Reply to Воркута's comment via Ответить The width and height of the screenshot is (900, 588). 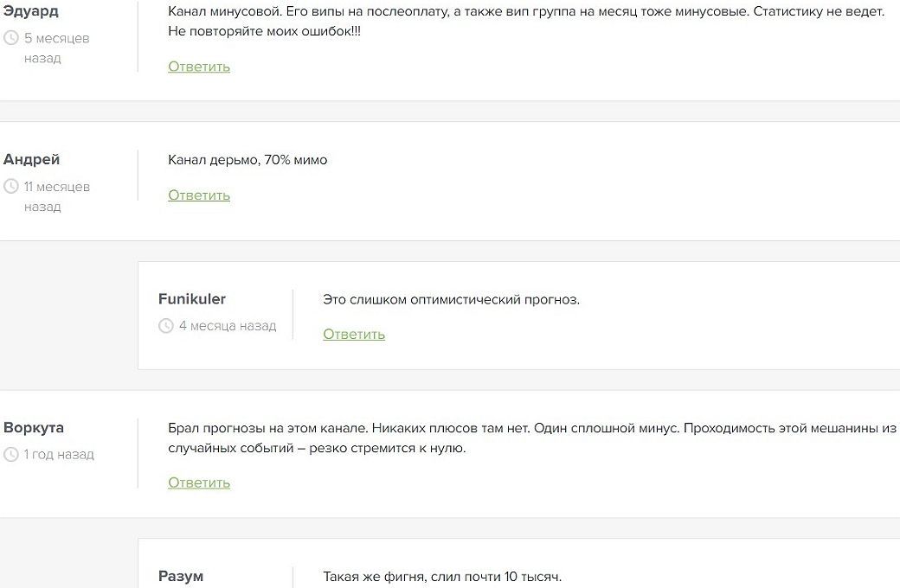click(x=199, y=483)
